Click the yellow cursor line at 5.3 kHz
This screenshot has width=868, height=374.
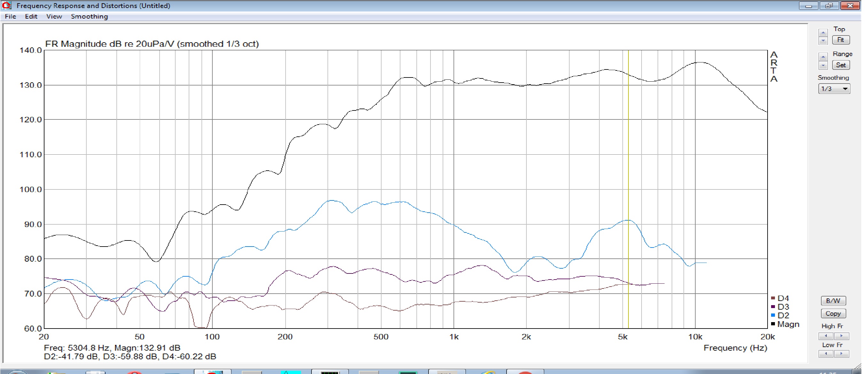tap(628, 169)
